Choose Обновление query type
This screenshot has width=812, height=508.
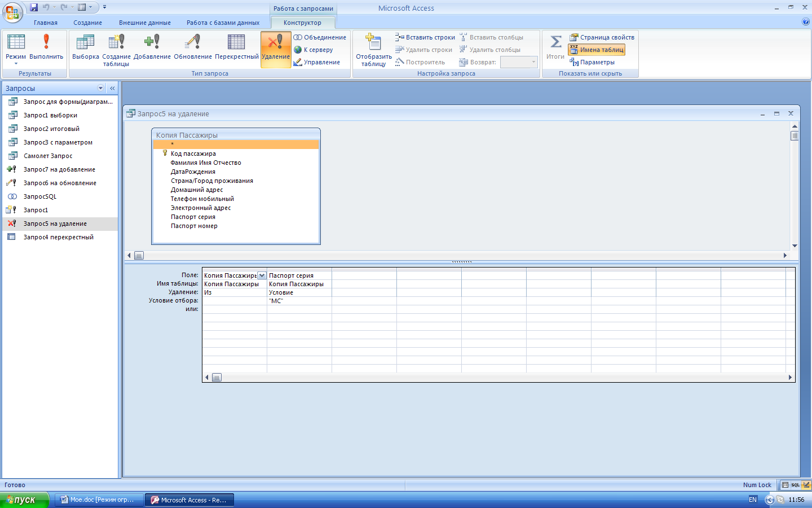coord(193,47)
